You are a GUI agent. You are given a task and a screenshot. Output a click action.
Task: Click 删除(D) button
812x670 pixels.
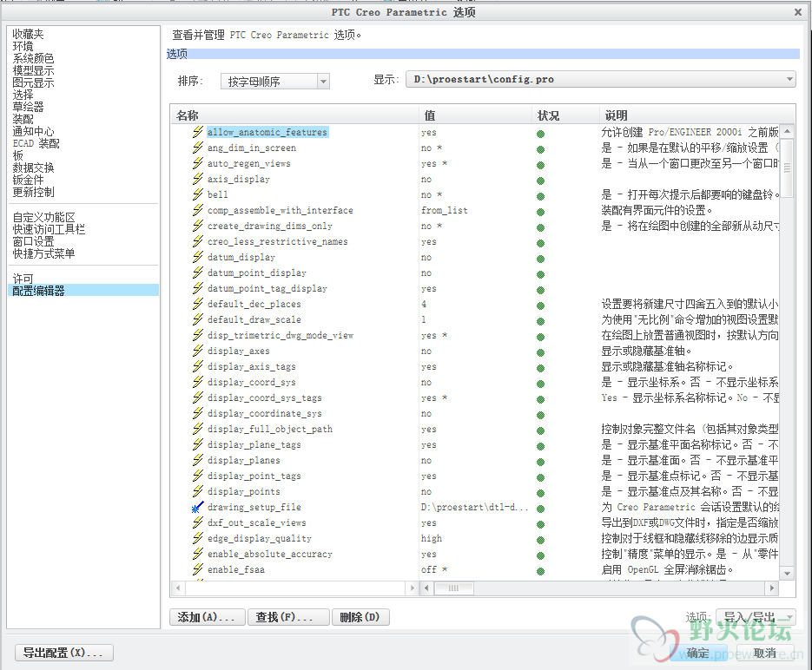click(x=360, y=617)
